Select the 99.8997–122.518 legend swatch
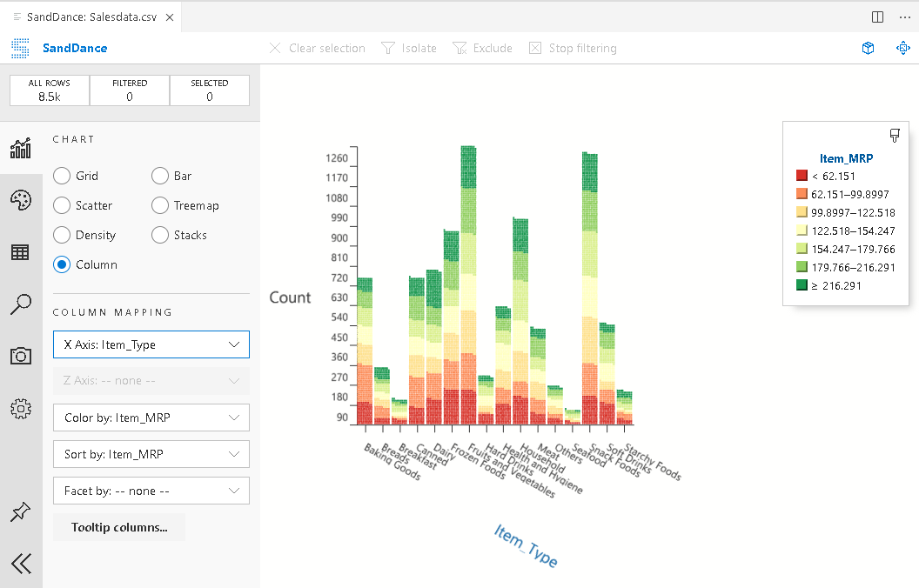The height and width of the screenshot is (588, 919). click(802, 212)
